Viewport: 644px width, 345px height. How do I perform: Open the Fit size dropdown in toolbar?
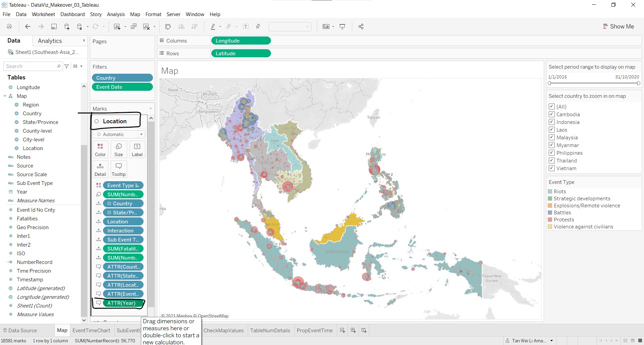[x=290, y=26]
